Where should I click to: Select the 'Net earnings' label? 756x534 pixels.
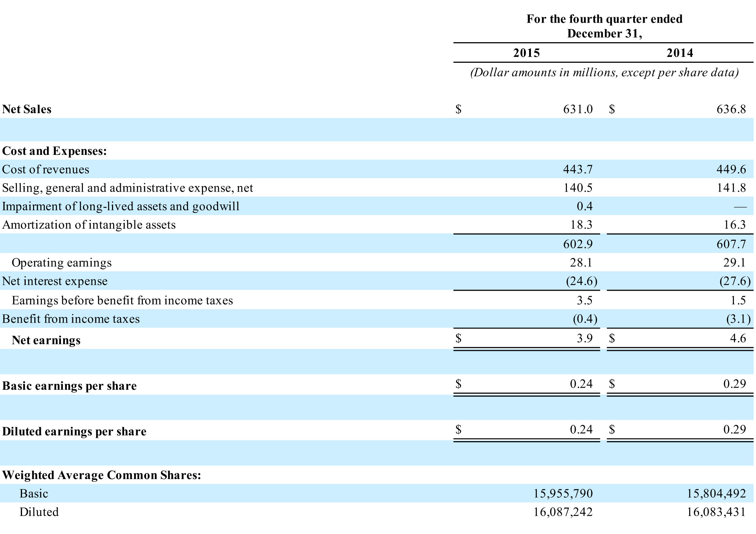pos(46,340)
